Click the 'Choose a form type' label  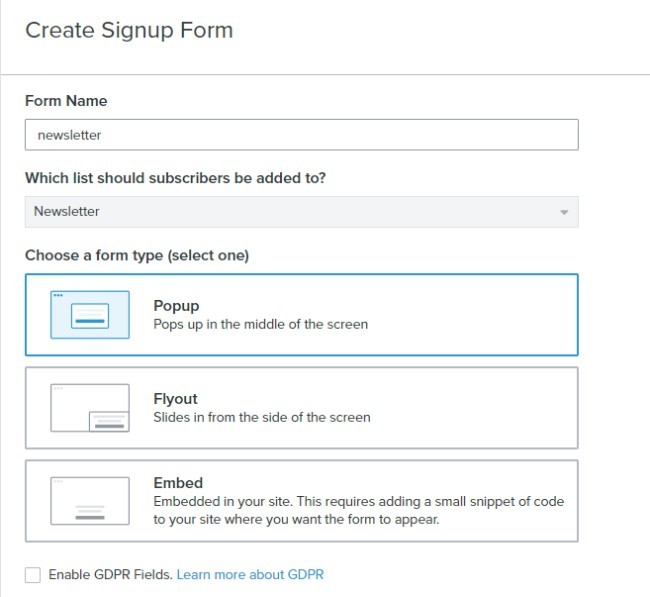click(x=137, y=255)
